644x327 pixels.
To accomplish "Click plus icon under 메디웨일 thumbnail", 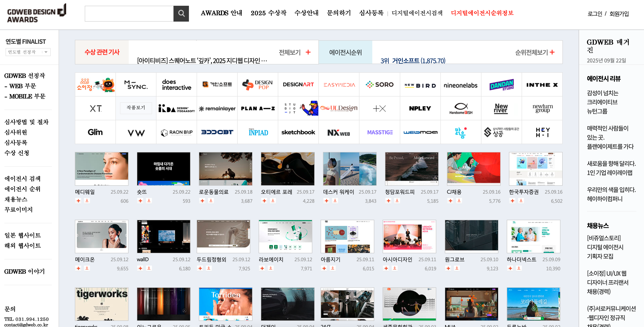I will pyautogui.click(x=78, y=201).
